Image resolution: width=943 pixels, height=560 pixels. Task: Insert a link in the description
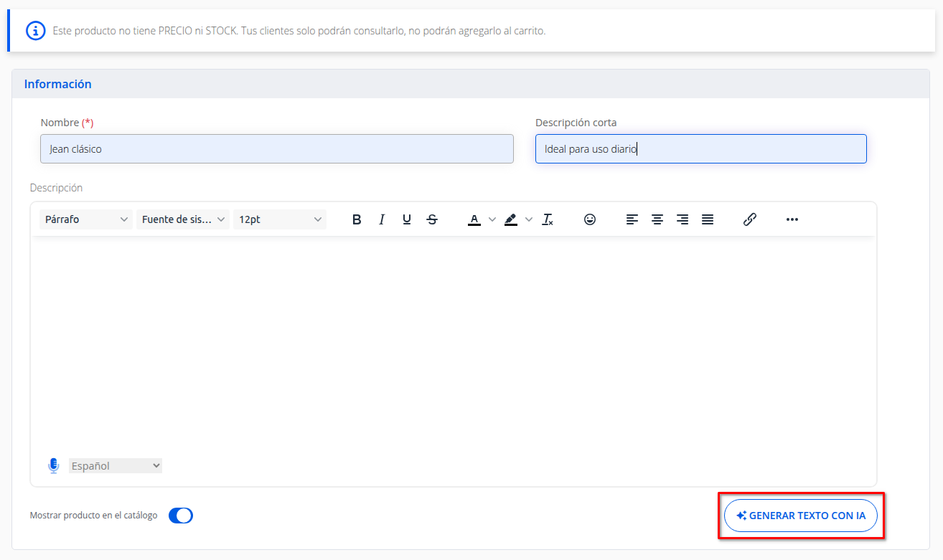pos(750,219)
